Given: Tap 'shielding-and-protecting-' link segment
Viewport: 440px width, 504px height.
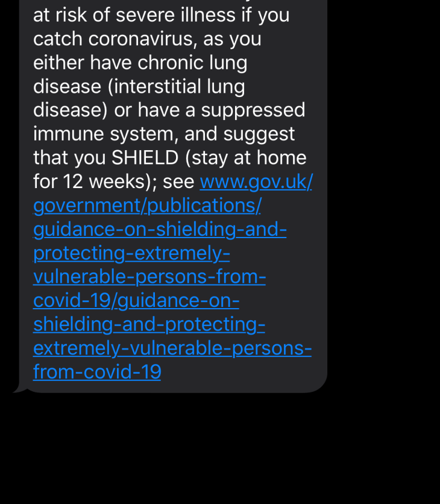Looking at the screenshot, I should (x=149, y=324).
